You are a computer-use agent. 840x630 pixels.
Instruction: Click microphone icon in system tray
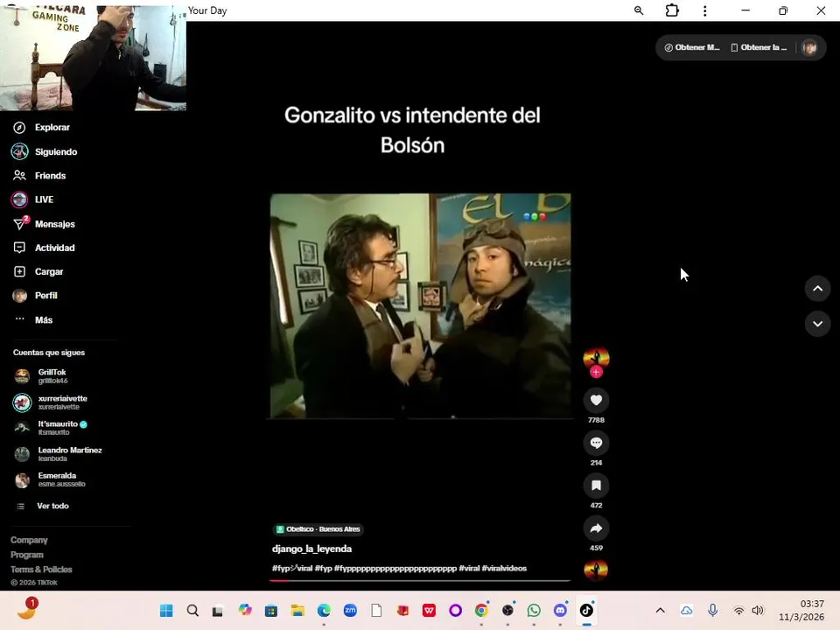[712, 611]
